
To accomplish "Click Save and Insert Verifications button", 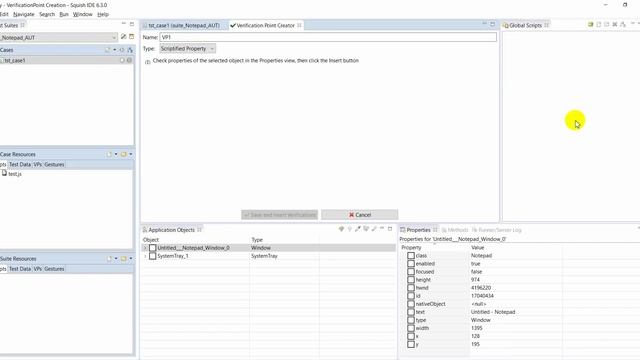I will pos(280,215).
